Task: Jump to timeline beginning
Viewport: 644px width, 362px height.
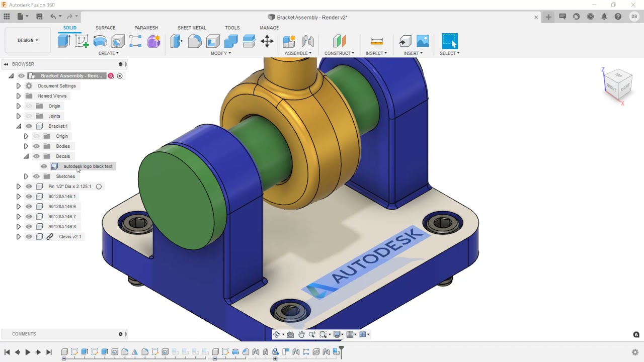Action: (7, 352)
